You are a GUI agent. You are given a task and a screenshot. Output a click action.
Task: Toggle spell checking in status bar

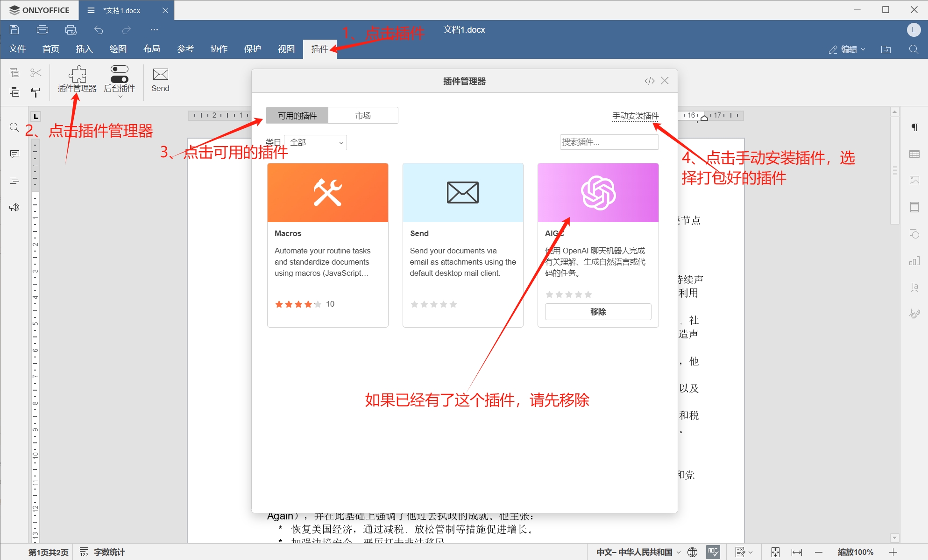[713, 552]
